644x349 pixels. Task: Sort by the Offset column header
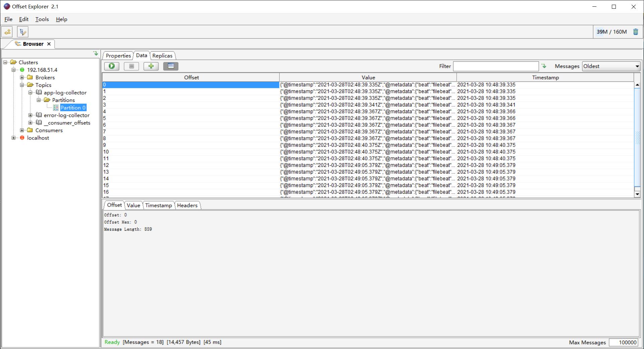(191, 77)
